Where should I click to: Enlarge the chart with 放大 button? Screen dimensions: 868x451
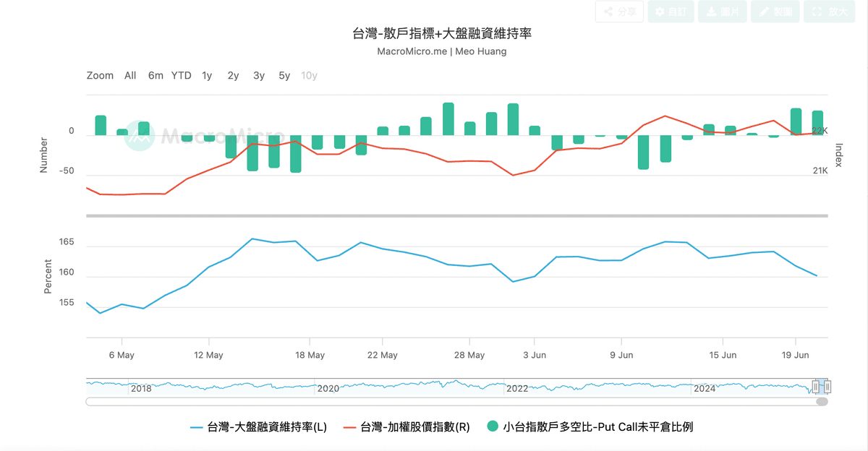point(829,12)
